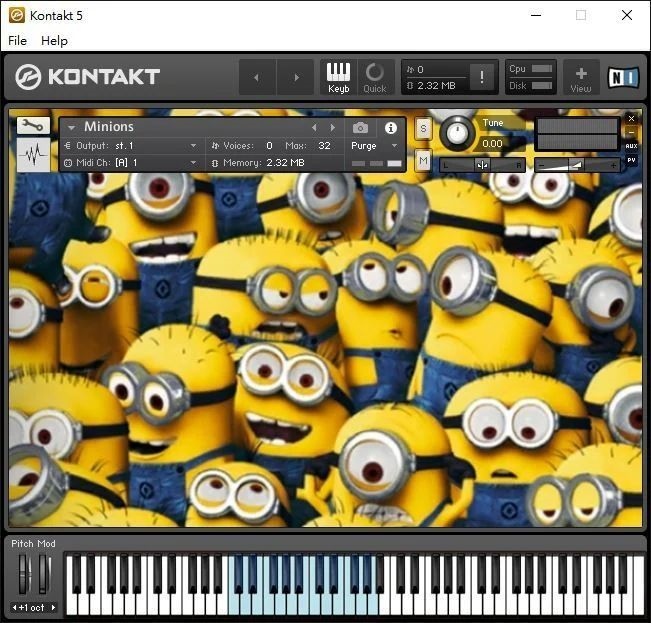Open the Midi Ch channel dropdown
This screenshot has height=623, width=651.
point(193,162)
